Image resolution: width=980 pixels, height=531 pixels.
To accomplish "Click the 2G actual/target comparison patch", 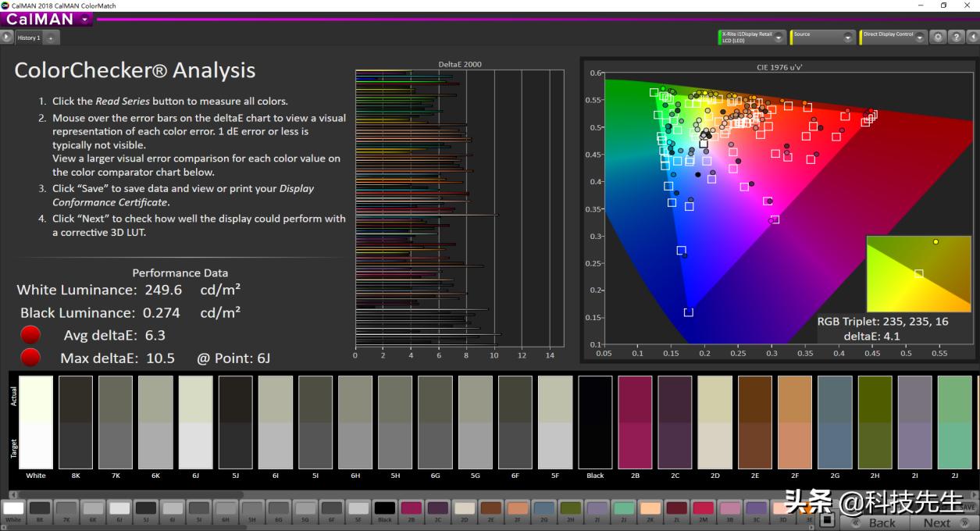I will [x=835, y=422].
